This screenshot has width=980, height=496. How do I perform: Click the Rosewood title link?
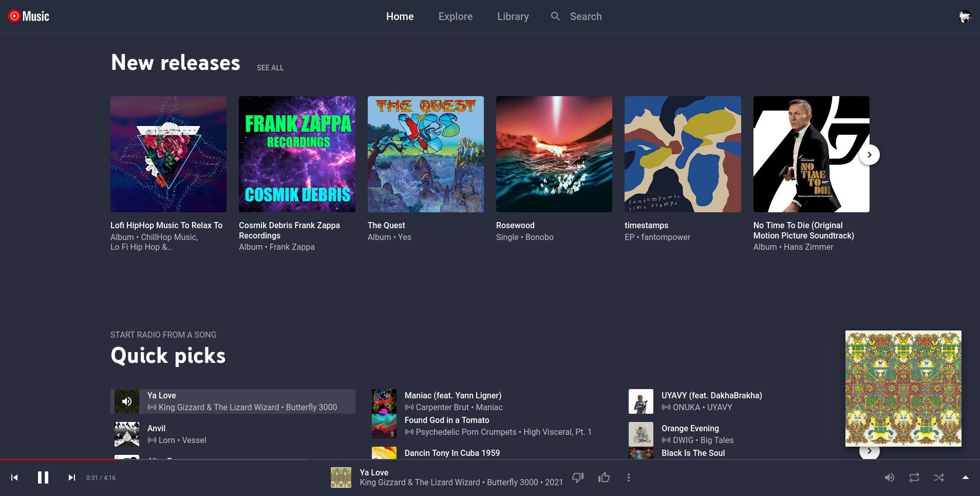515,225
